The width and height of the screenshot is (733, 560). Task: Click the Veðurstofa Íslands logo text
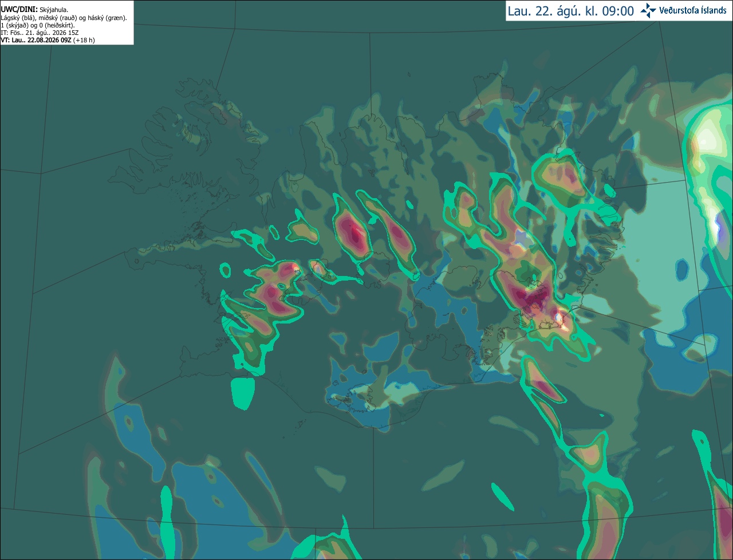pos(693,11)
